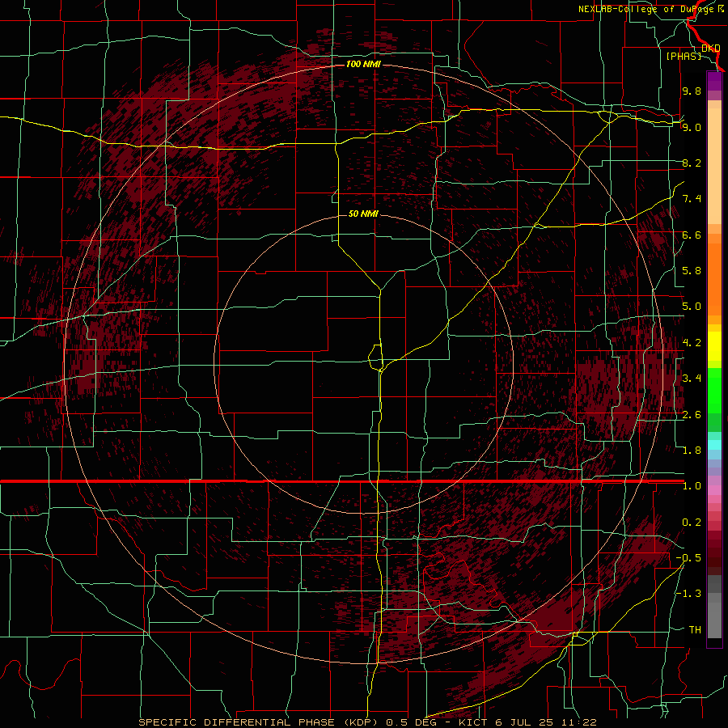The width and height of the screenshot is (728, 728).
Task: Select the peach swatch on the colorbar
Action: (x=714, y=167)
